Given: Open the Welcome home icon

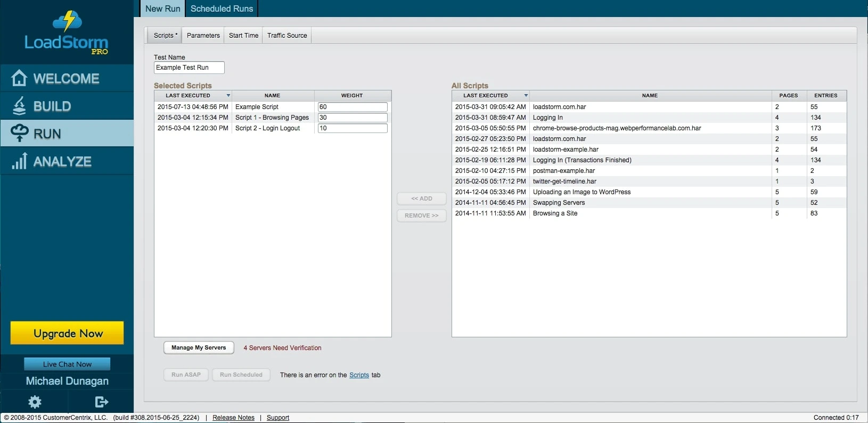Looking at the screenshot, I should (x=19, y=78).
